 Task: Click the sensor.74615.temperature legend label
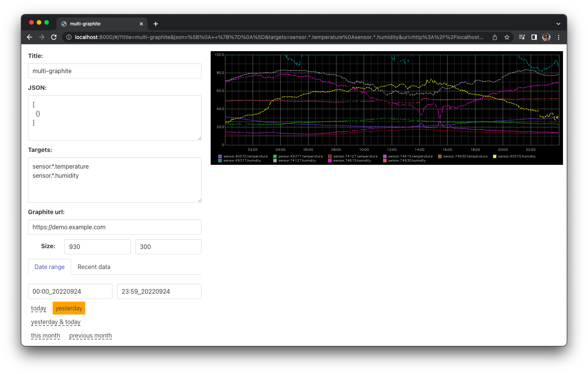coord(410,156)
